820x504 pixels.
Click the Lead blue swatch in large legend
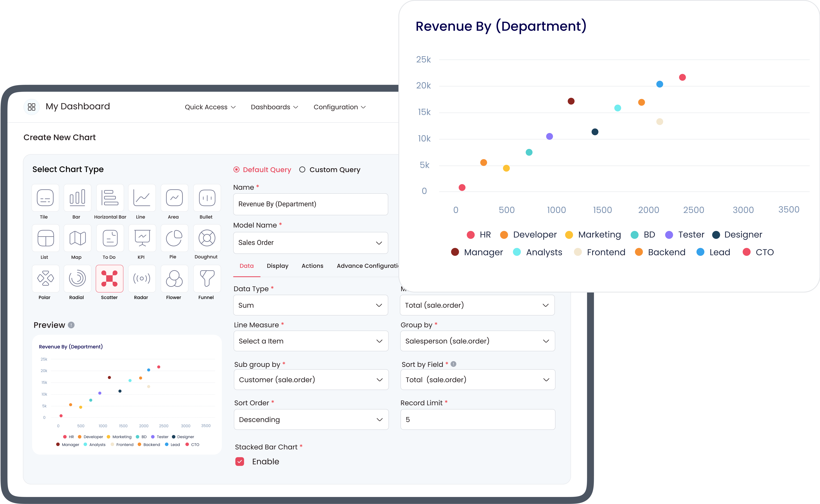click(x=700, y=252)
